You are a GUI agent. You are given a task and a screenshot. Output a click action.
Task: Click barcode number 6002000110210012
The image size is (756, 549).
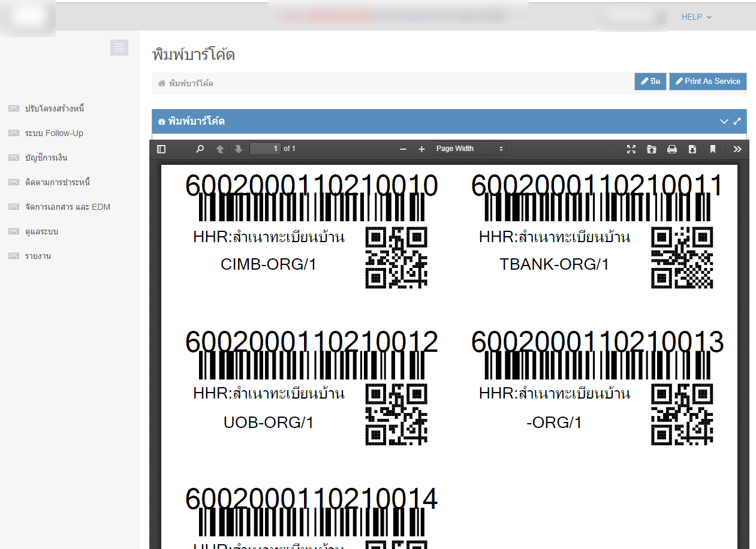click(x=312, y=342)
